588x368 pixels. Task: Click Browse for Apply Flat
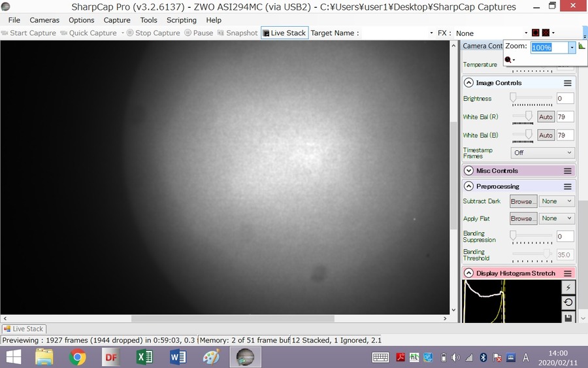523,218
